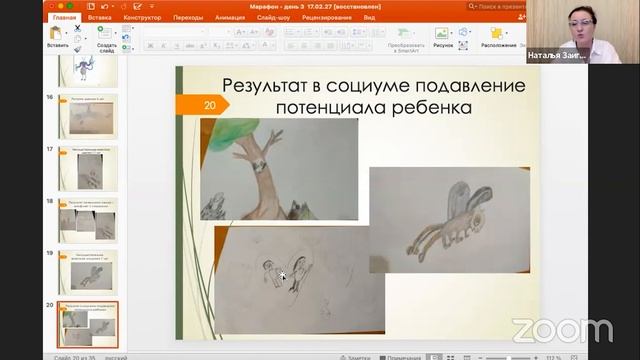The image size is (640, 360).
Task: Toggle Underline formatting
Action: (x=176, y=46)
